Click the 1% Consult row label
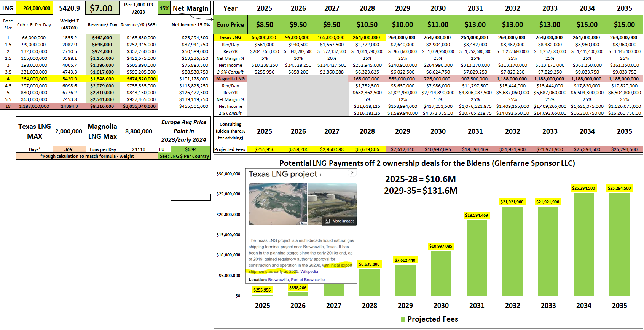The height and width of the screenshot is (330, 644). point(230,113)
